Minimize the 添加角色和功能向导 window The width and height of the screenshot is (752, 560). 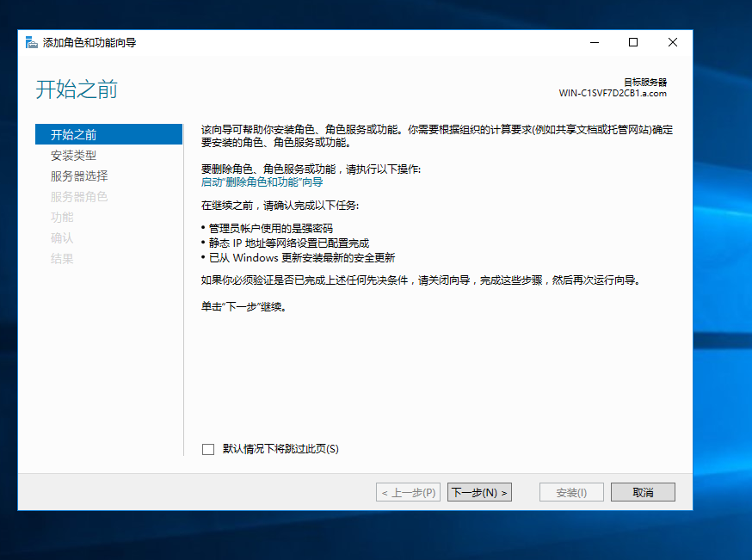(x=595, y=43)
